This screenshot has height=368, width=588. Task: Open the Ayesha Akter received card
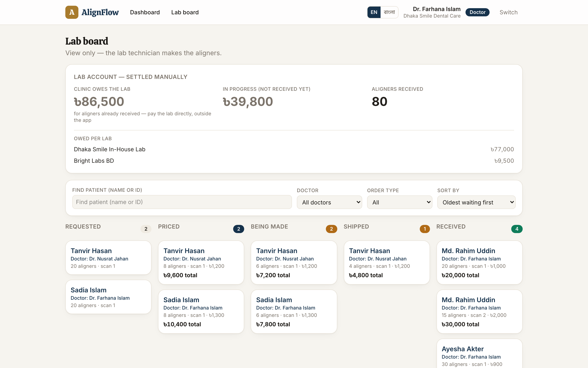click(479, 354)
